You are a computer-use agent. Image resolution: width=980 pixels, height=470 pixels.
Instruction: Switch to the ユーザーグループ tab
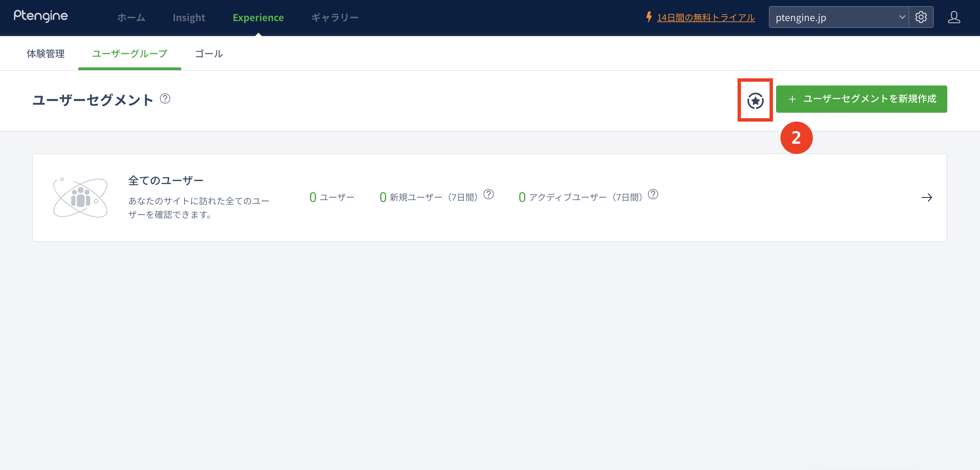coord(129,54)
